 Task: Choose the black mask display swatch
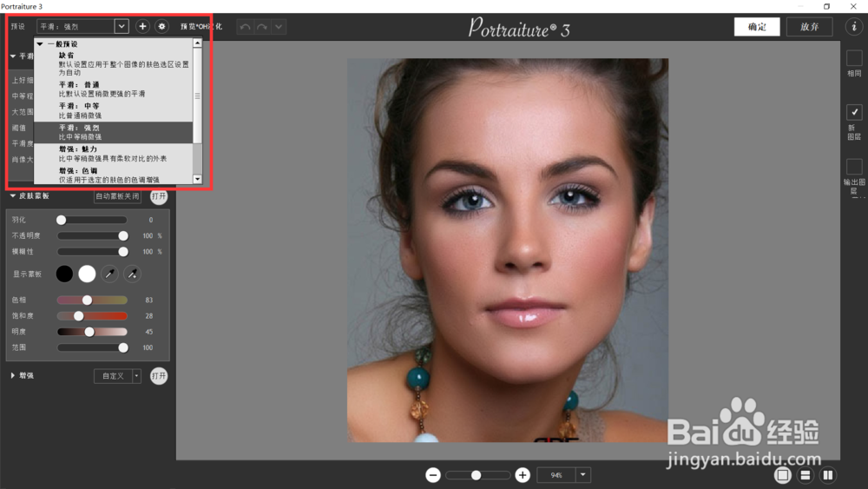(64, 274)
